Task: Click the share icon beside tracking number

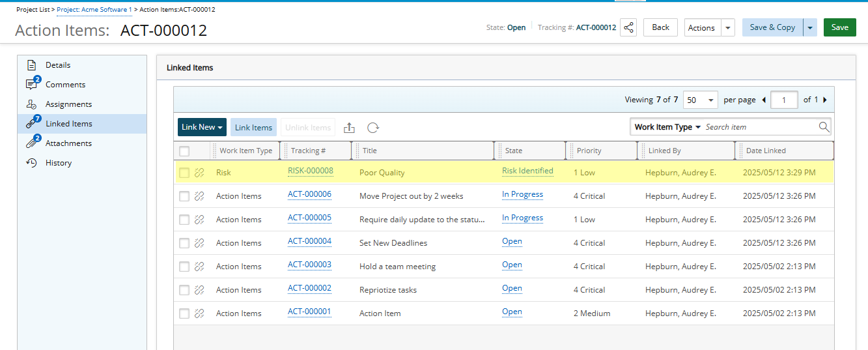Action: pyautogui.click(x=628, y=27)
